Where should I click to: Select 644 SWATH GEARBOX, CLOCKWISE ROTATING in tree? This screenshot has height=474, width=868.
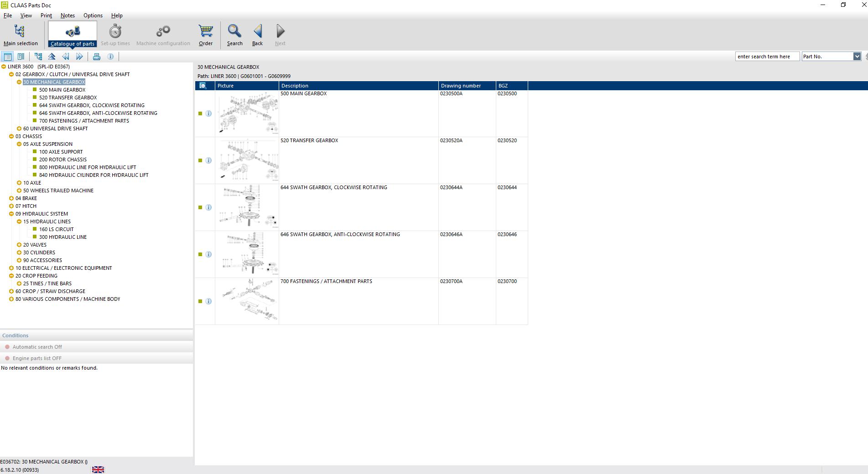click(92, 105)
